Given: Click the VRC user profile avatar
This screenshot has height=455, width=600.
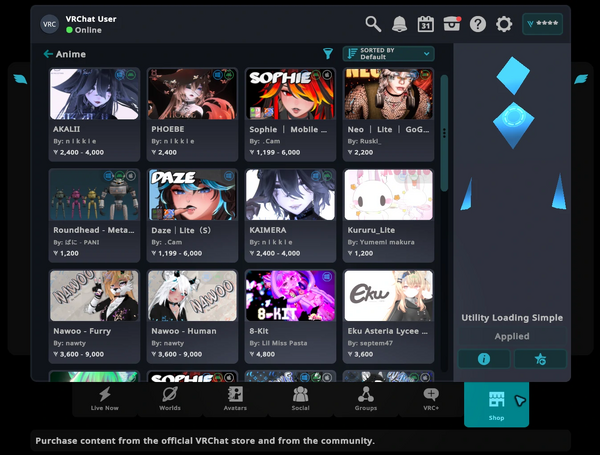Looking at the screenshot, I should point(49,24).
